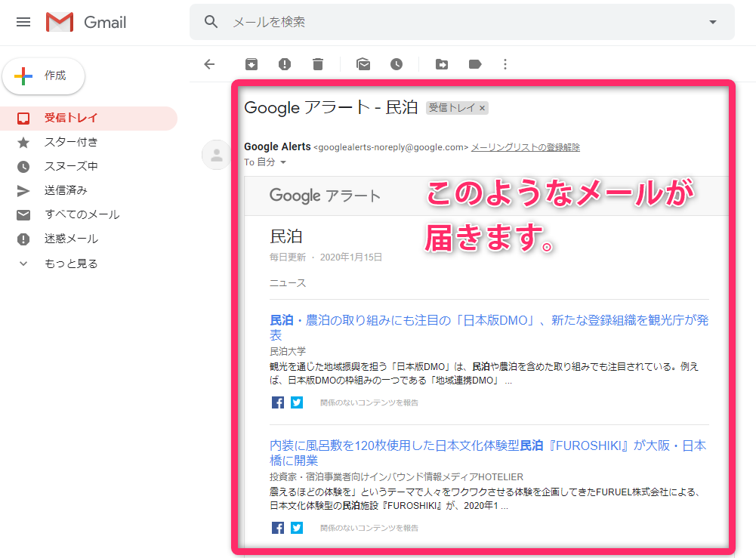This screenshot has width=756, height=558.
Task: Click the spam icon beside 迷惑メール
Action: (23, 239)
